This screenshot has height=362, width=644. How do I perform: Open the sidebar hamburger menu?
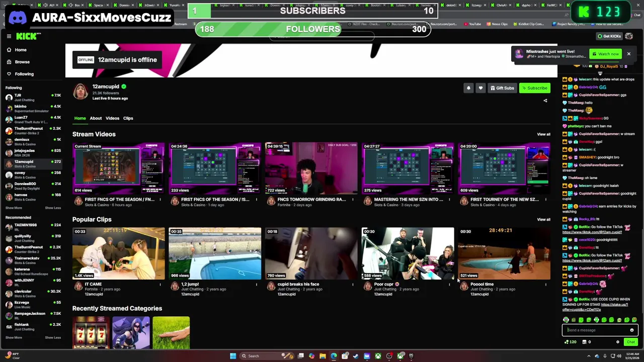[x=9, y=36]
